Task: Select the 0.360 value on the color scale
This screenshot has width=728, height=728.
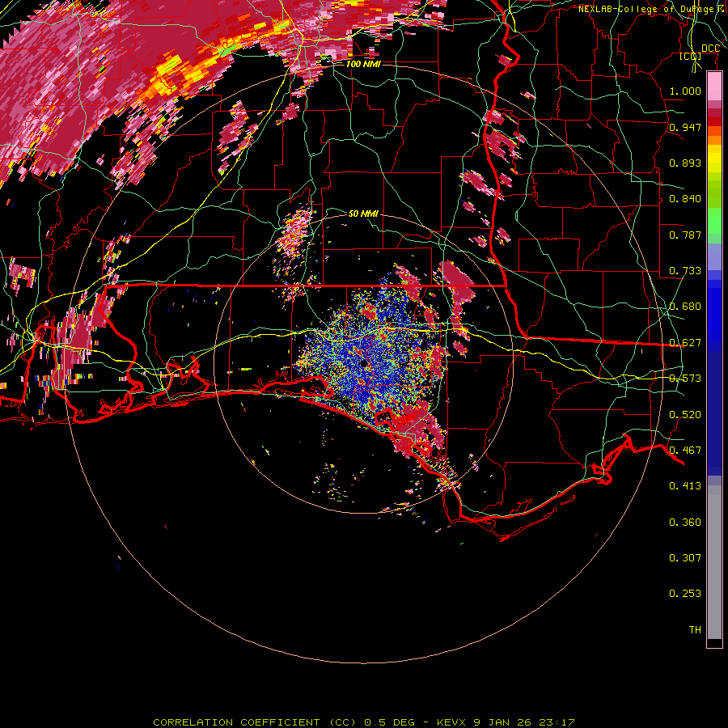Action: pyautogui.click(x=685, y=523)
